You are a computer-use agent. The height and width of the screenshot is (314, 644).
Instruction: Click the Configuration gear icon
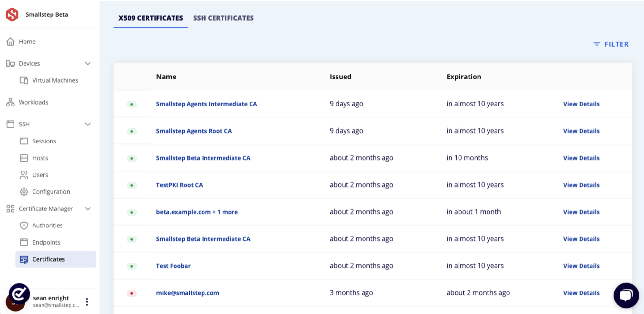[x=24, y=192]
